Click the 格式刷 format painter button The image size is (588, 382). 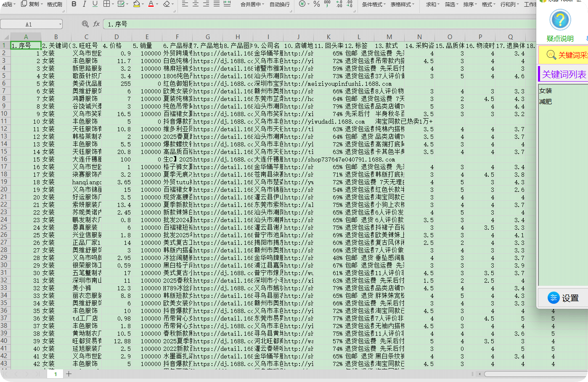pyautogui.click(x=54, y=4)
